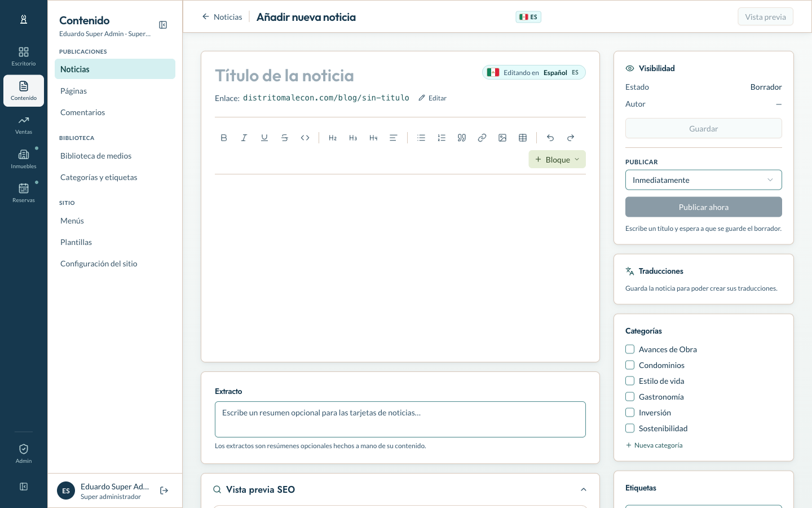Viewport: 812px width, 508px height.
Task: Open Biblioteca de medios
Action: point(115,156)
